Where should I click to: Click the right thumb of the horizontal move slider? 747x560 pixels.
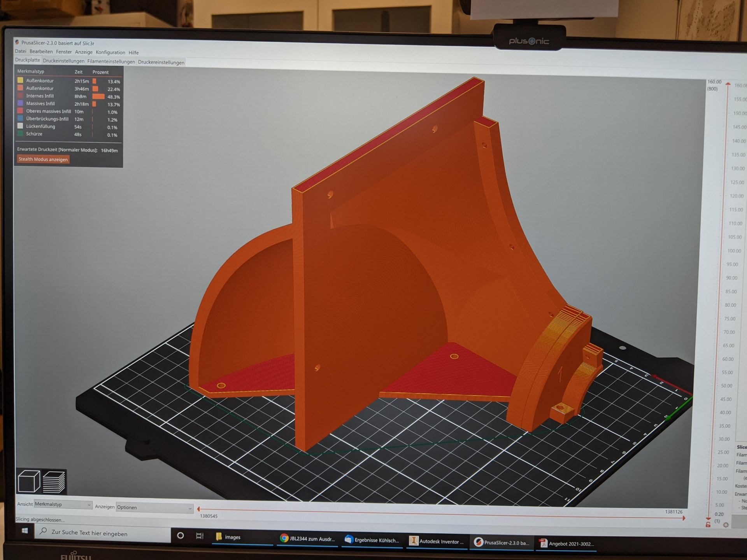tap(684, 518)
